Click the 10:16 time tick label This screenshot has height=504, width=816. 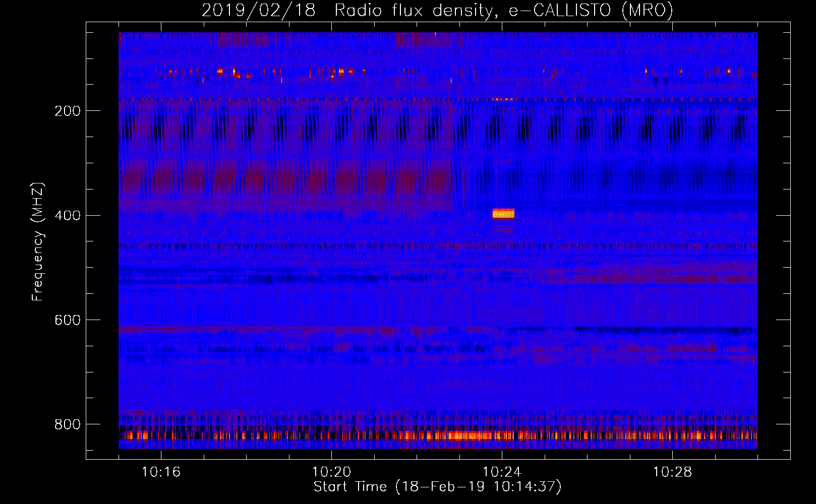[x=161, y=472]
